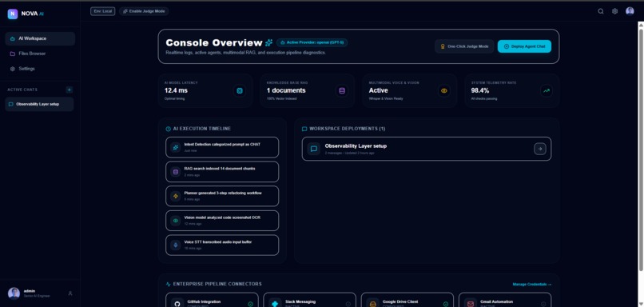Click the user icon beside admin
644x307 pixels.
(x=70, y=293)
